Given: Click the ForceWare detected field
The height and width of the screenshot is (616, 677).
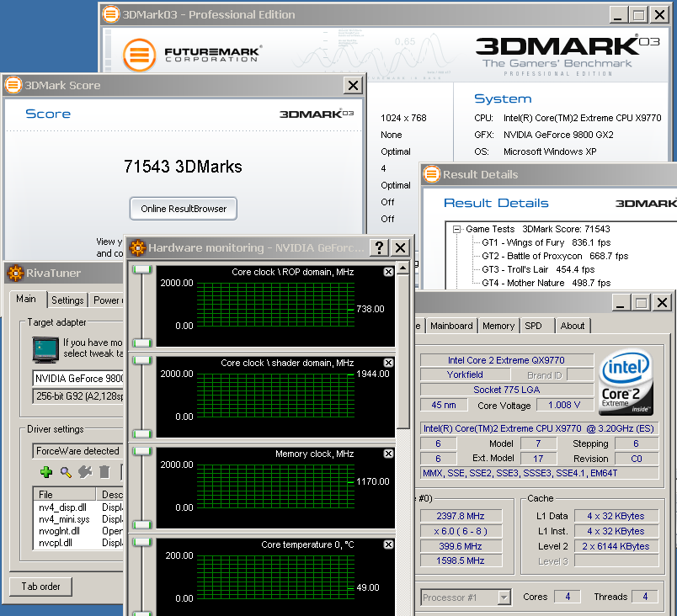Looking at the screenshot, I should (x=78, y=451).
